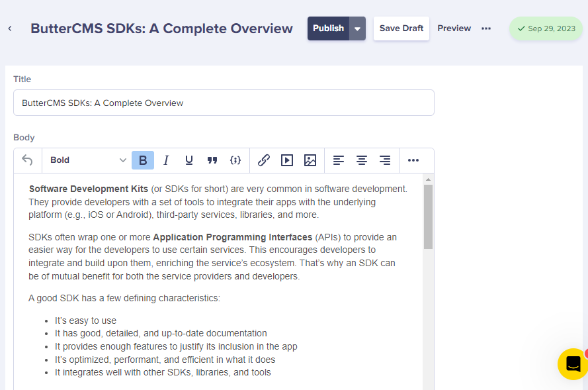This screenshot has width=588, height=390.
Task: Align text right
Action: [385, 160]
